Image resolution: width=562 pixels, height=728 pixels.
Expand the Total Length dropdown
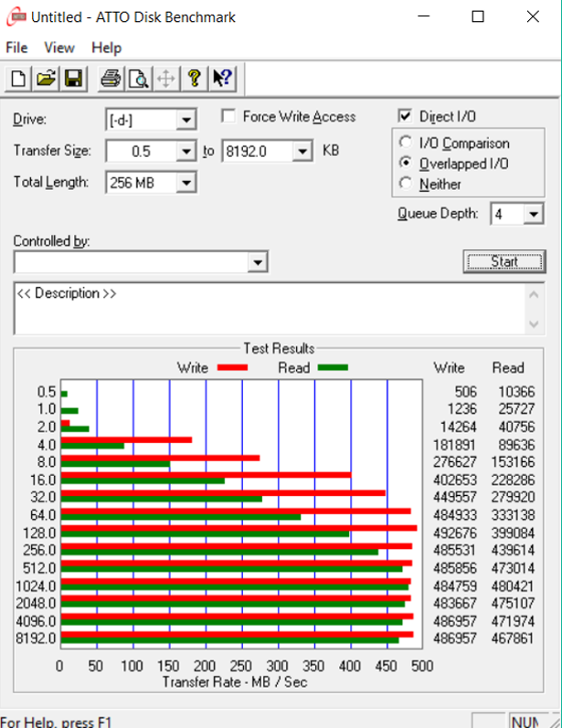click(186, 183)
